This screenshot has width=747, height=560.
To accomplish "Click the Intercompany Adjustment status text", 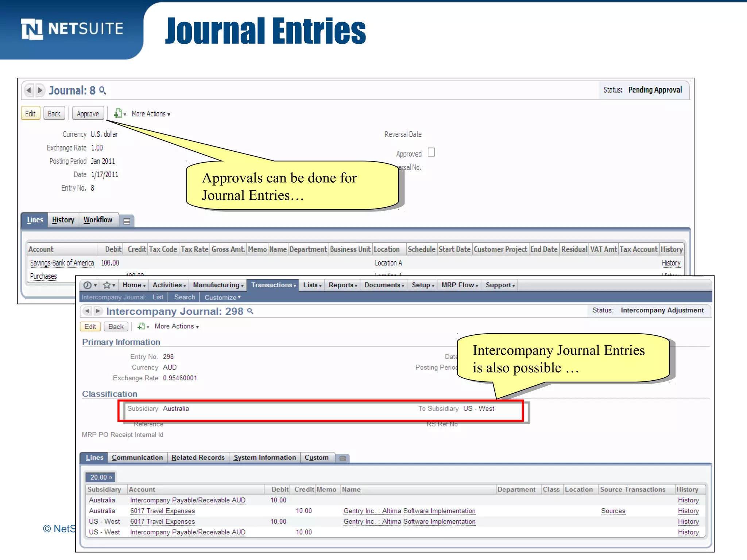I will [662, 310].
